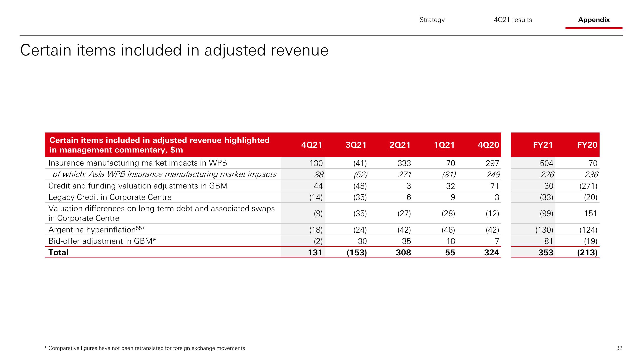The width and height of the screenshot is (644, 362).
Task: Click the 3Q21 Insurance value (41)
Action: [x=360, y=163]
